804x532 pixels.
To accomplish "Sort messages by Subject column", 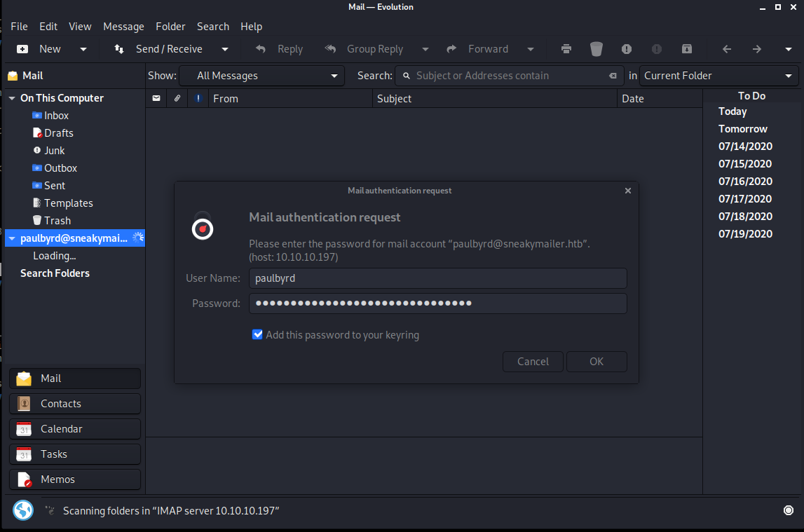I will 495,98.
